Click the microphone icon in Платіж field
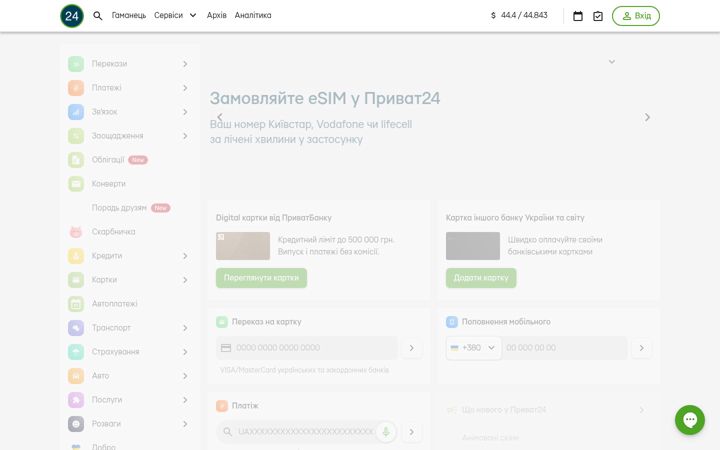720x450 pixels. tap(386, 432)
